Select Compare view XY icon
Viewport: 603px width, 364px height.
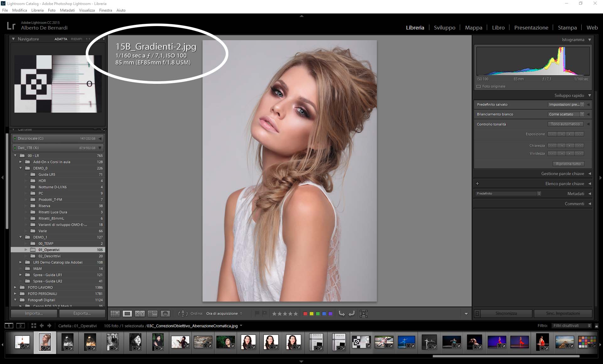coord(140,313)
